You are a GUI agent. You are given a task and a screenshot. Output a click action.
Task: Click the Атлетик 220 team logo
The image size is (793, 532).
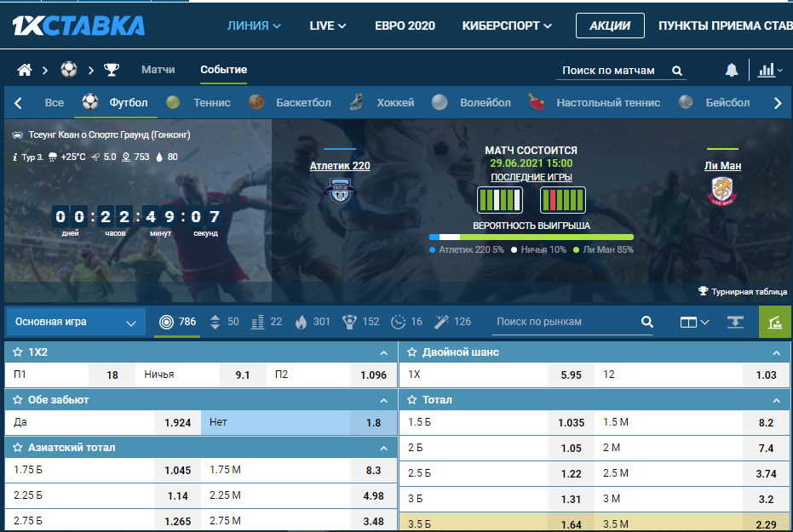340,191
